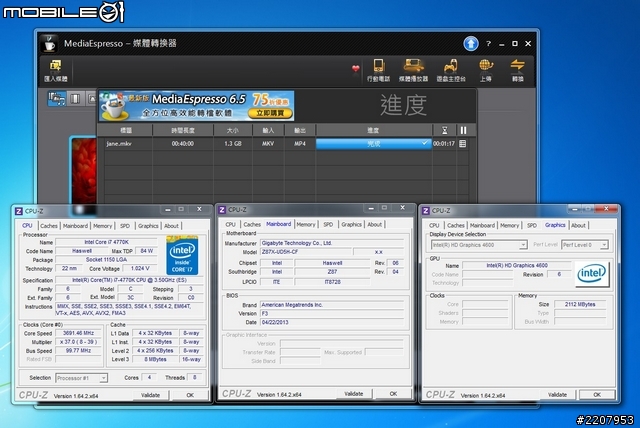Click the CPU-Z icon in left window title bar
The image size is (640, 428).
pyautogui.click(x=18, y=211)
